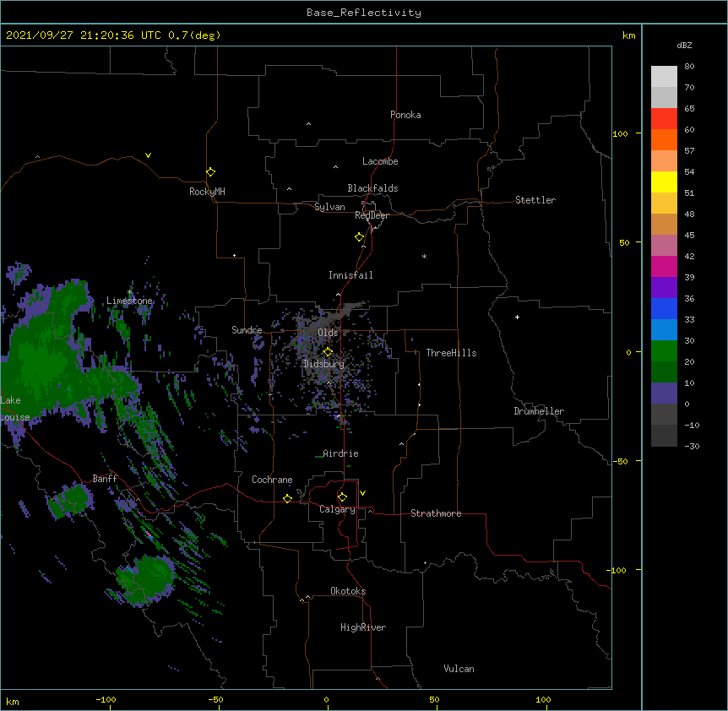Click the green 30 dBZ legend swatch
Screen dimensions: 728x711
tap(664, 351)
